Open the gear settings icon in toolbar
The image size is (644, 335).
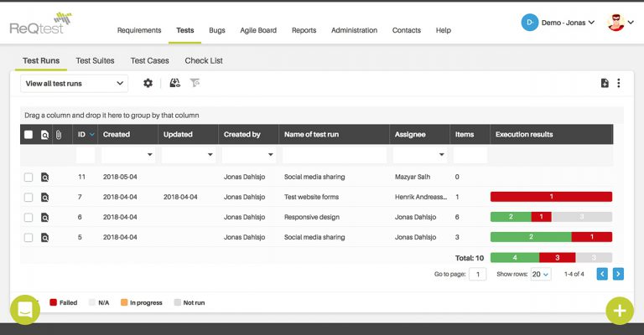pyautogui.click(x=148, y=83)
